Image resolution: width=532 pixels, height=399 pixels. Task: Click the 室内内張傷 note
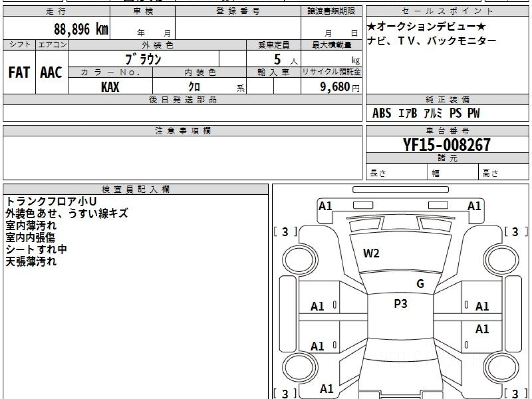tap(31, 238)
